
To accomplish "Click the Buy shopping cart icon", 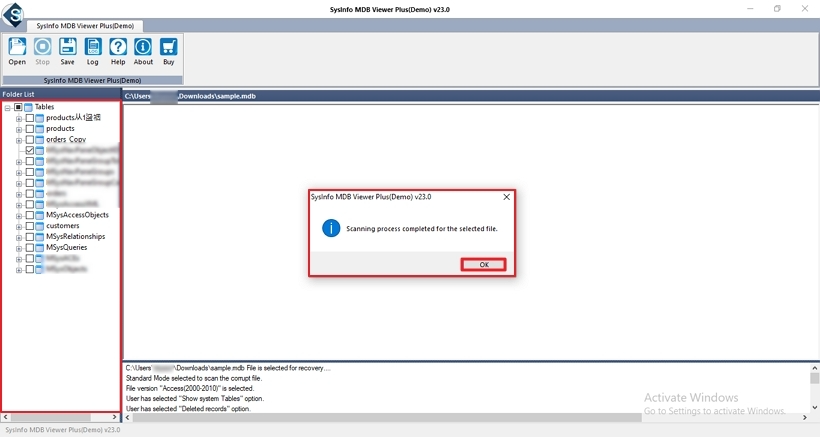I will 168,51.
